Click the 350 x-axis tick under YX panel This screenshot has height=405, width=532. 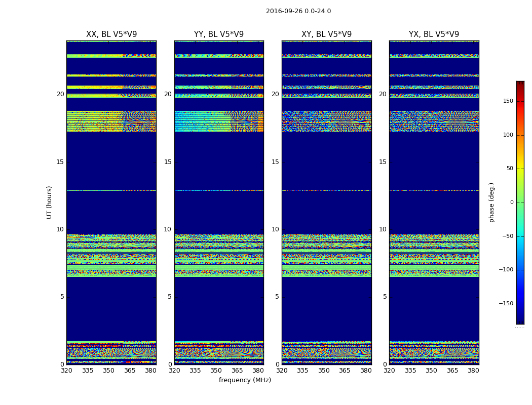coord(431,371)
